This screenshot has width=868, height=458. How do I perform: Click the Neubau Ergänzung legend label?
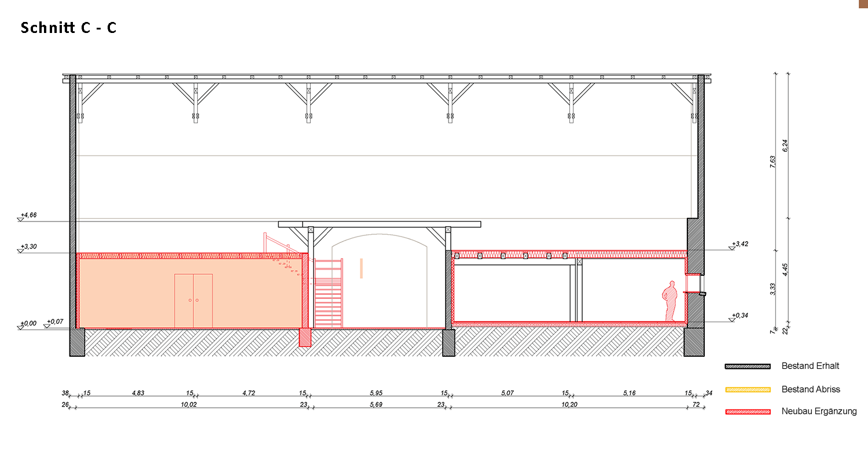click(x=819, y=412)
